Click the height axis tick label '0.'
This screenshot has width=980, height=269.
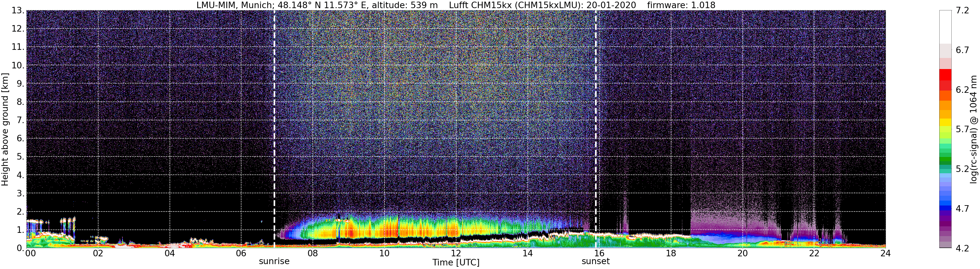pos(21,248)
